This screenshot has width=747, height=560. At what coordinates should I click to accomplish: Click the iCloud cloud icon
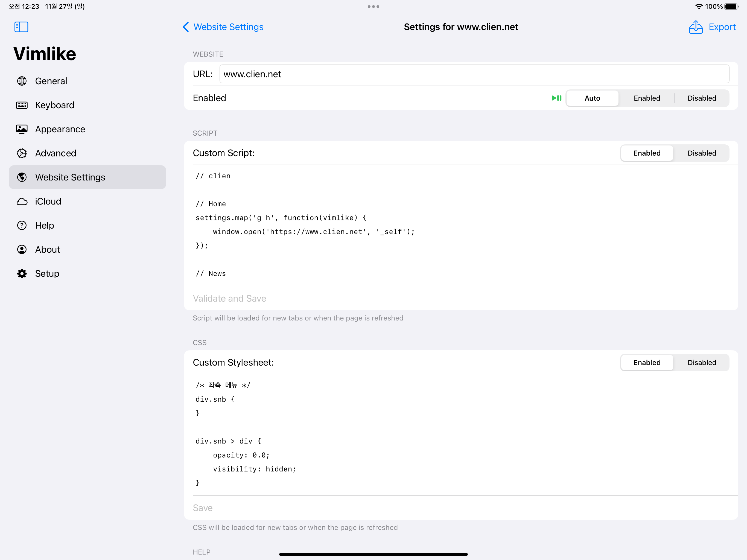tap(22, 201)
